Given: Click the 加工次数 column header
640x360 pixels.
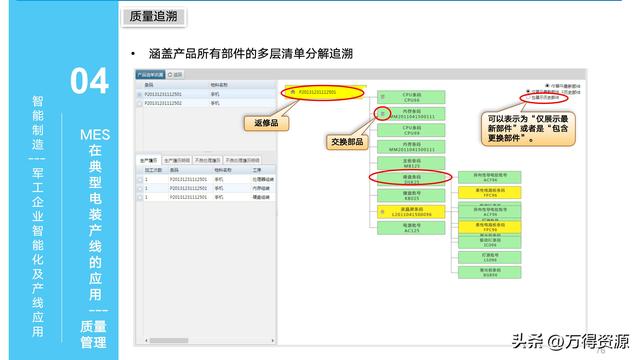Looking at the screenshot, I should 153,170.
